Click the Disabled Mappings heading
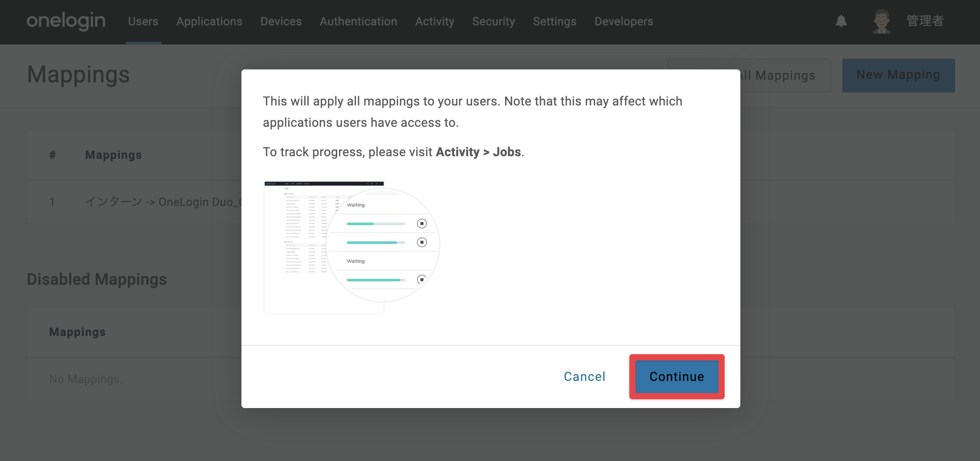Screen dimensions: 980x461 tap(97, 279)
